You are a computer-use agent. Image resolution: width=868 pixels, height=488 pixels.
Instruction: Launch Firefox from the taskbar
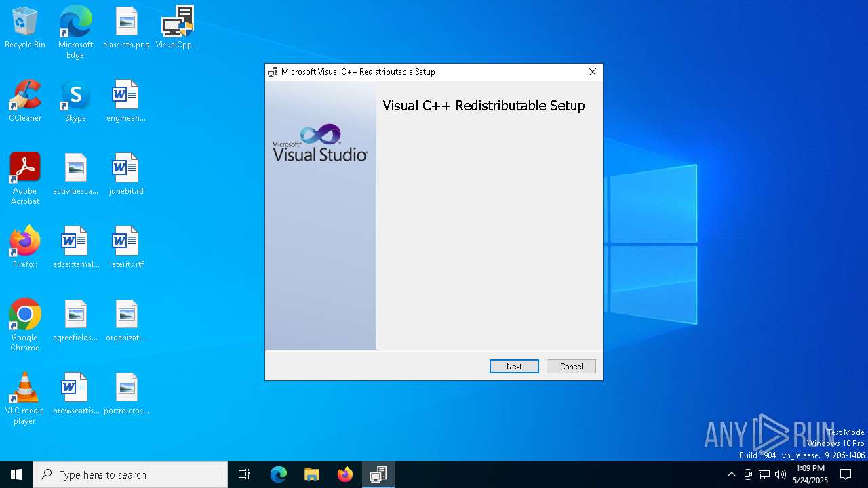click(344, 474)
